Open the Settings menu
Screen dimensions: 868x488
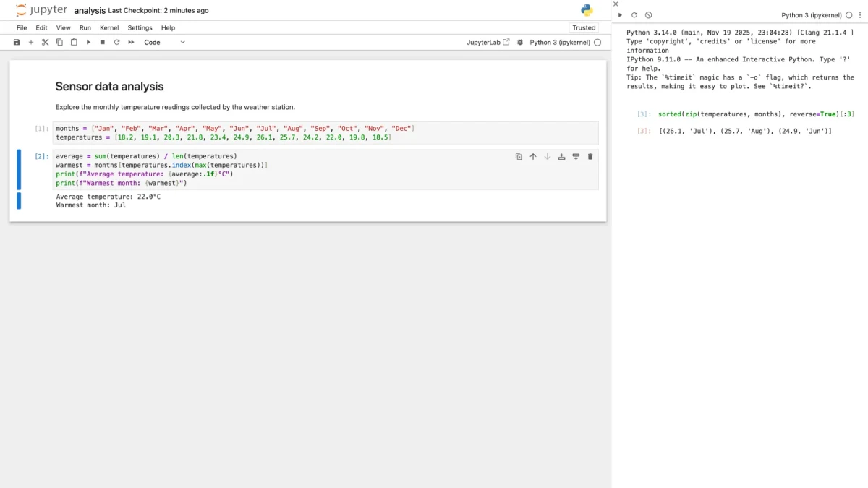point(140,27)
